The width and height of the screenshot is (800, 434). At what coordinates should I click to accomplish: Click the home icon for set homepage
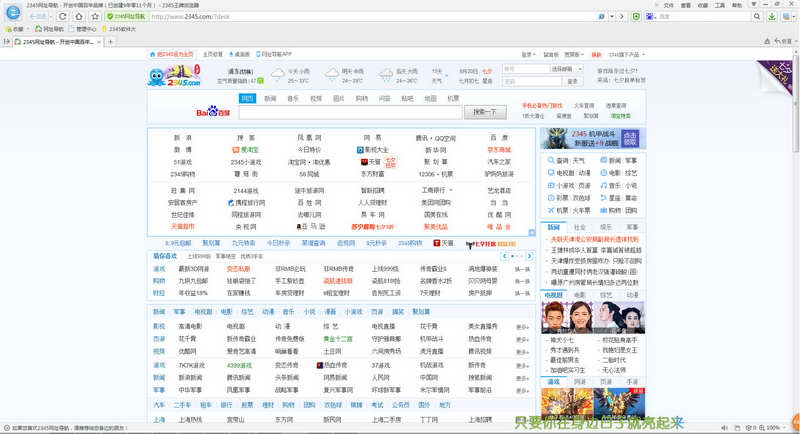pyautogui.click(x=152, y=54)
